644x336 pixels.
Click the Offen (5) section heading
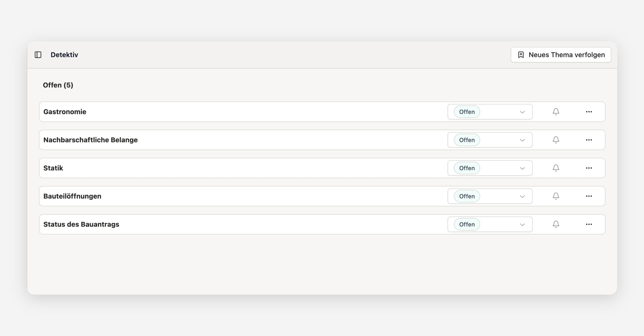pyautogui.click(x=58, y=85)
